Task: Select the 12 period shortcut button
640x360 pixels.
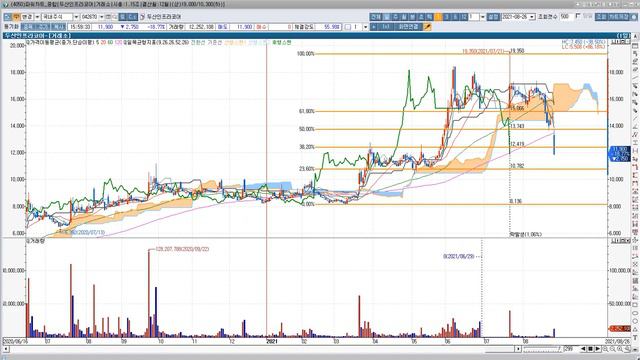Action: (464, 17)
